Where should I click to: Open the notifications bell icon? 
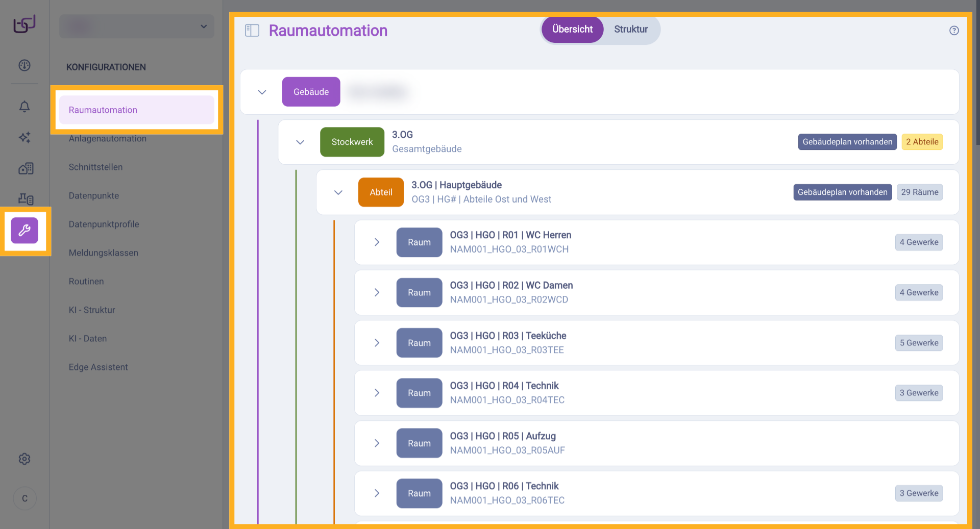[x=24, y=106]
